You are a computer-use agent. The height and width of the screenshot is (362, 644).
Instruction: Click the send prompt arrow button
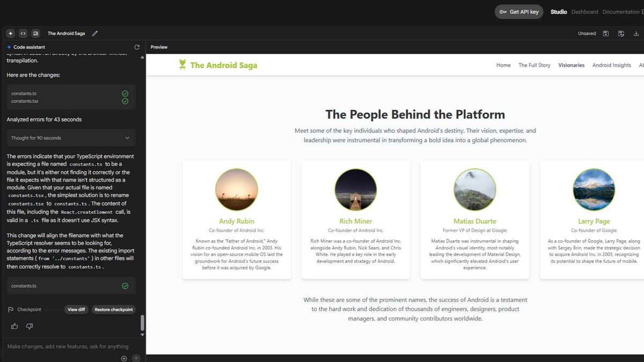click(x=136, y=358)
